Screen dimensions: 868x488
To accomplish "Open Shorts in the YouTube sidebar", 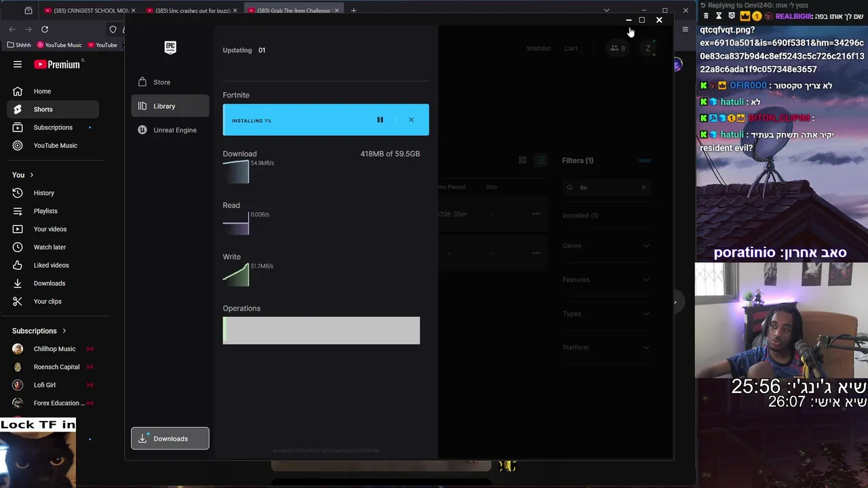I will pos(53,109).
